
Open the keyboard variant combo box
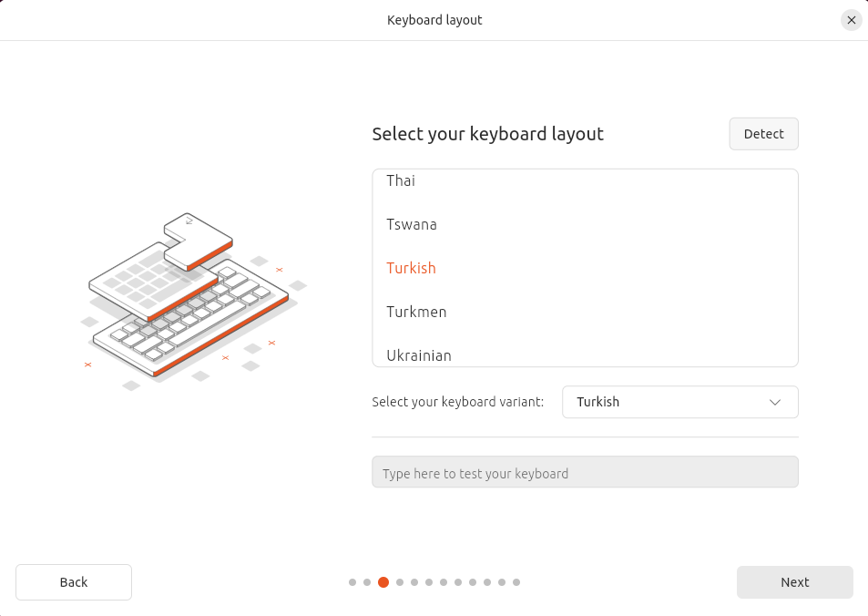click(x=679, y=402)
